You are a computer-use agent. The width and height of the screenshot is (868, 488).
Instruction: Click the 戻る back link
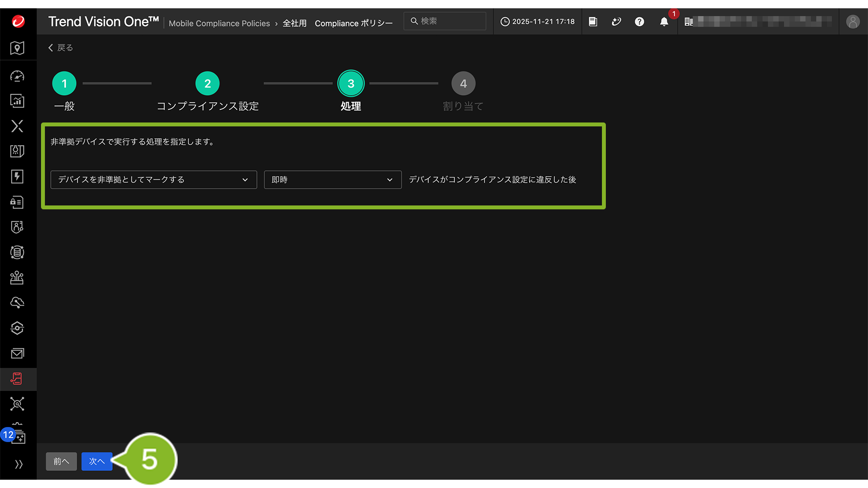tap(61, 48)
